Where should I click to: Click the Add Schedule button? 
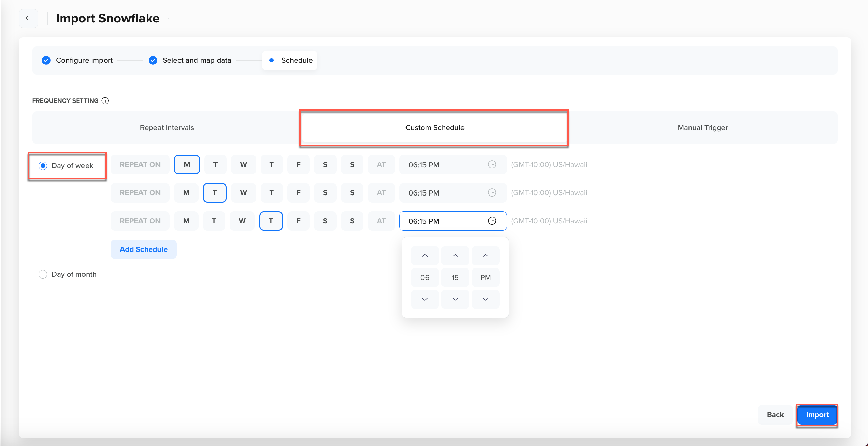tap(144, 249)
